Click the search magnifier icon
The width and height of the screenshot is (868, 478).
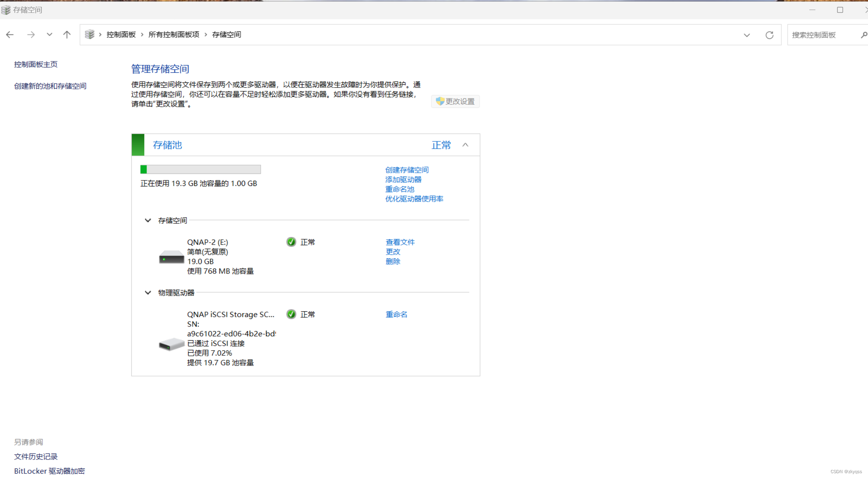pyautogui.click(x=864, y=35)
